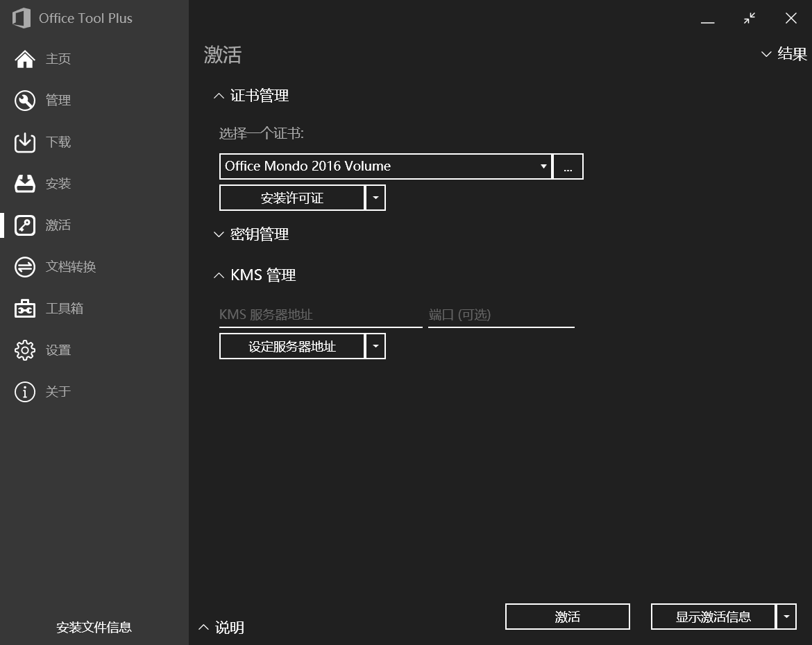Switch to 管理 menu label
Screen dimensions: 812x645
[58, 101]
